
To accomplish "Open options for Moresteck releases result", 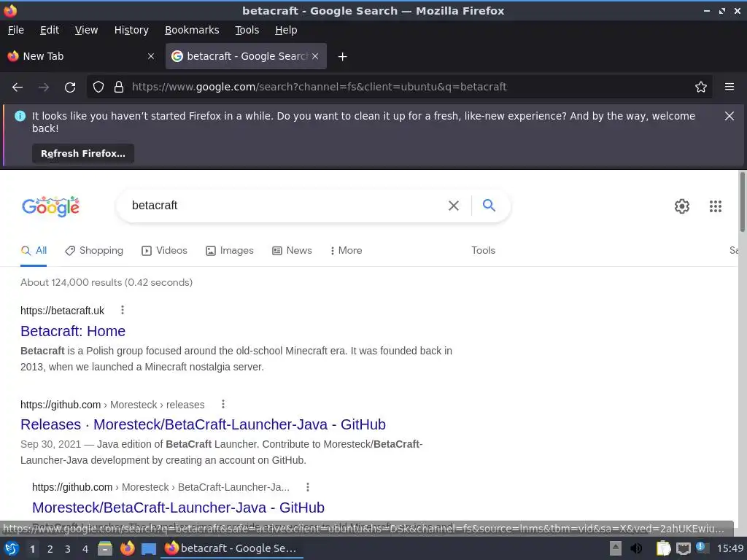I will tap(223, 404).
